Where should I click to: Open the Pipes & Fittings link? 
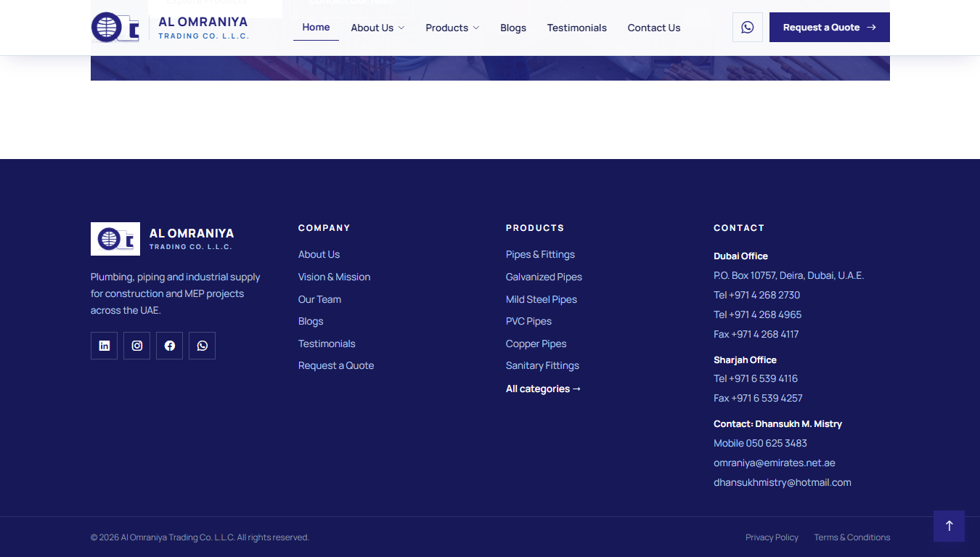(x=540, y=254)
